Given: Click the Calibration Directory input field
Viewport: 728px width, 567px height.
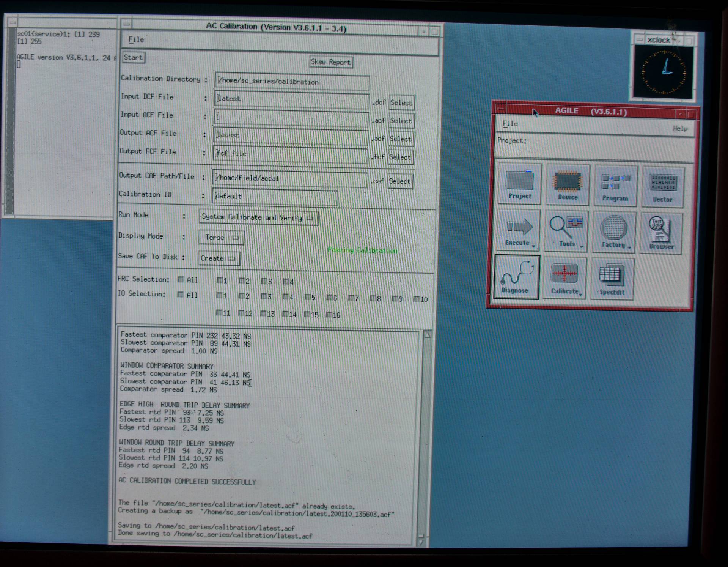Looking at the screenshot, I should [x=292, y=81].
